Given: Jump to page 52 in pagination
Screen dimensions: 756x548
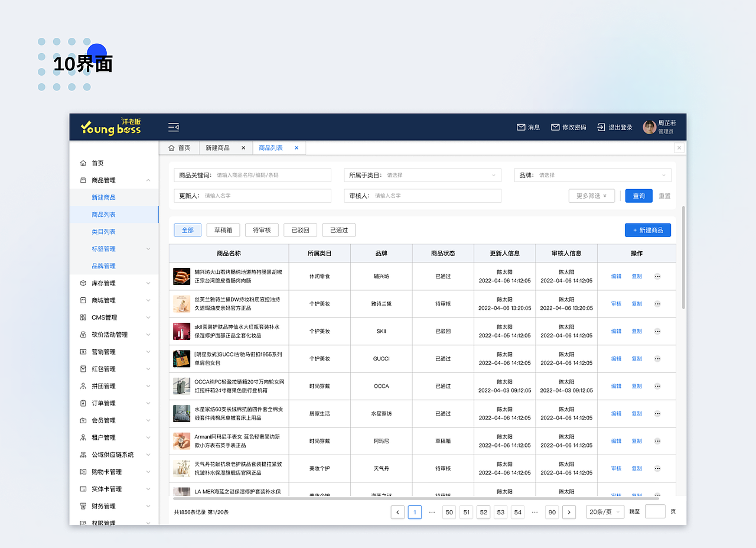Looking at the screenshot, I should point(483,512).
